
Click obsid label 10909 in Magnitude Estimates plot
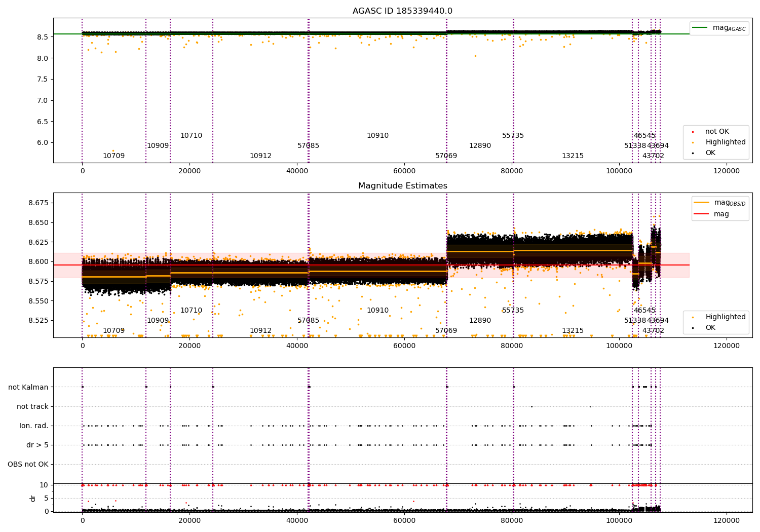click(x=158, y=321)
